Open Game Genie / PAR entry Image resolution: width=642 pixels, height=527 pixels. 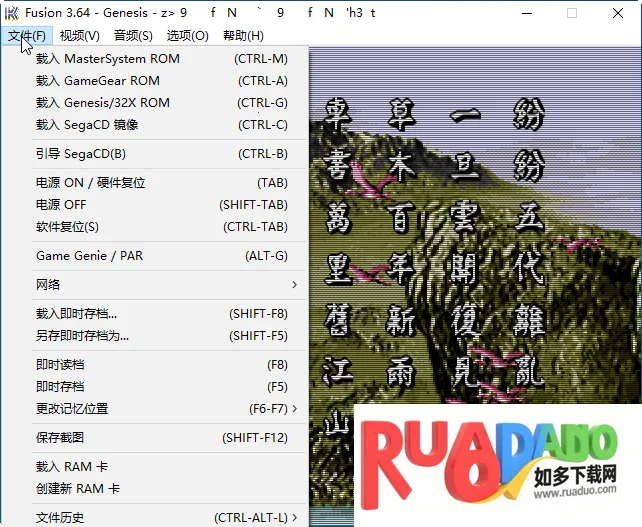[x=90, y=256]
